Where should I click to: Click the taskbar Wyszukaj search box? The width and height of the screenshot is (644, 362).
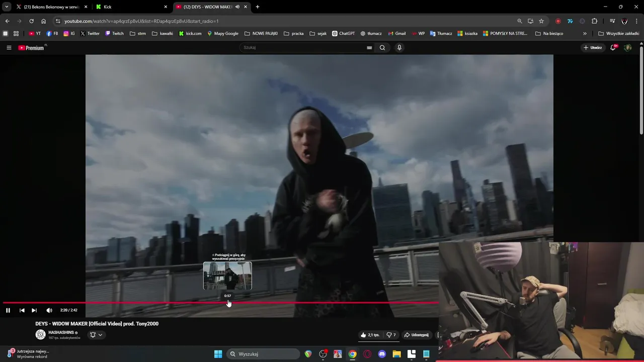(x=263, y=354)
